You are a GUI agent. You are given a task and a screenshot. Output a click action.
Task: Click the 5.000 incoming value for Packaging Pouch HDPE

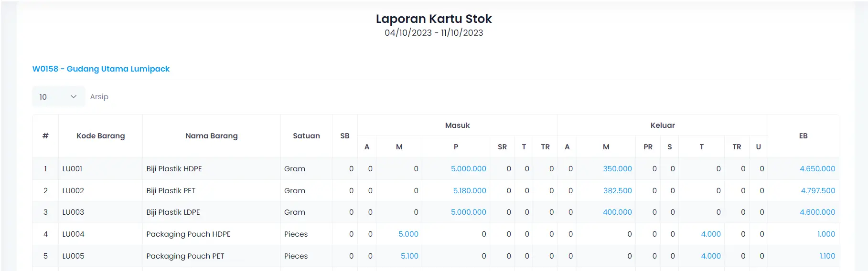(x=408, y=234)
